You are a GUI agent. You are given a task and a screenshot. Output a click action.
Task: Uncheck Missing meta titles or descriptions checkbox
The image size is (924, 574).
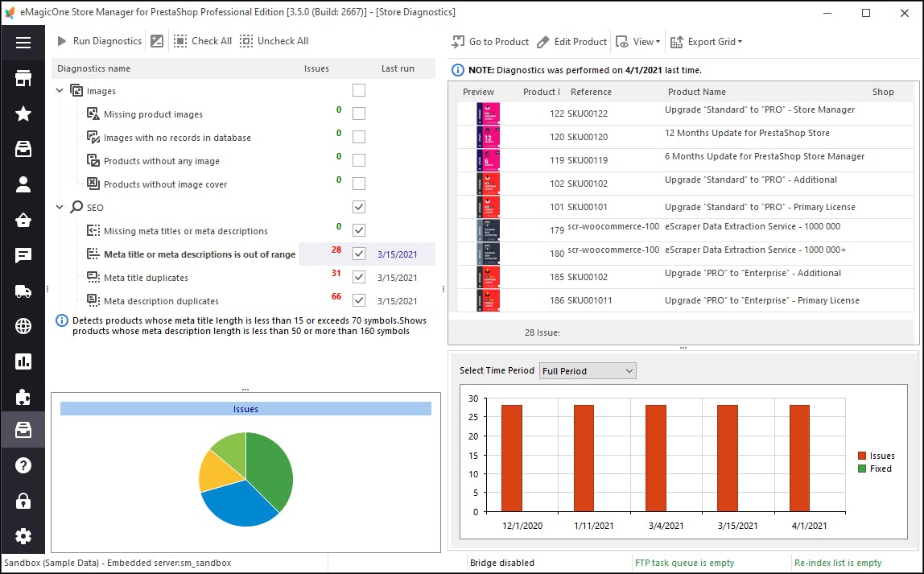click(359, 230)
